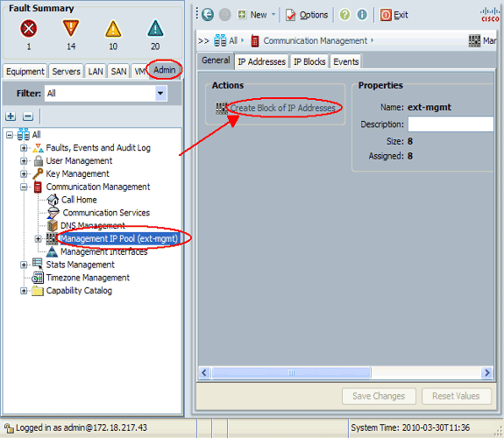Select Faults, Events and Audit Log
The height and width of the screenshot is (438, 504).
(x=98, y=148)
